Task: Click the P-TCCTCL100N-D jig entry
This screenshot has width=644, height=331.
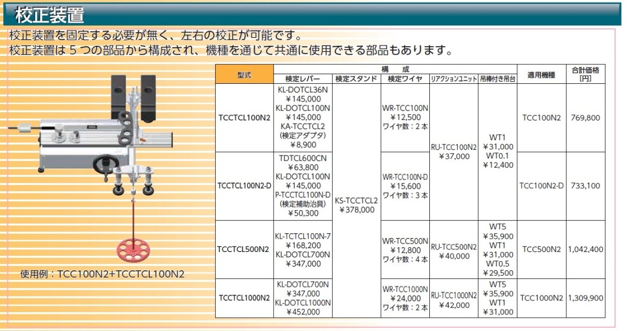Action: [303, 195]
